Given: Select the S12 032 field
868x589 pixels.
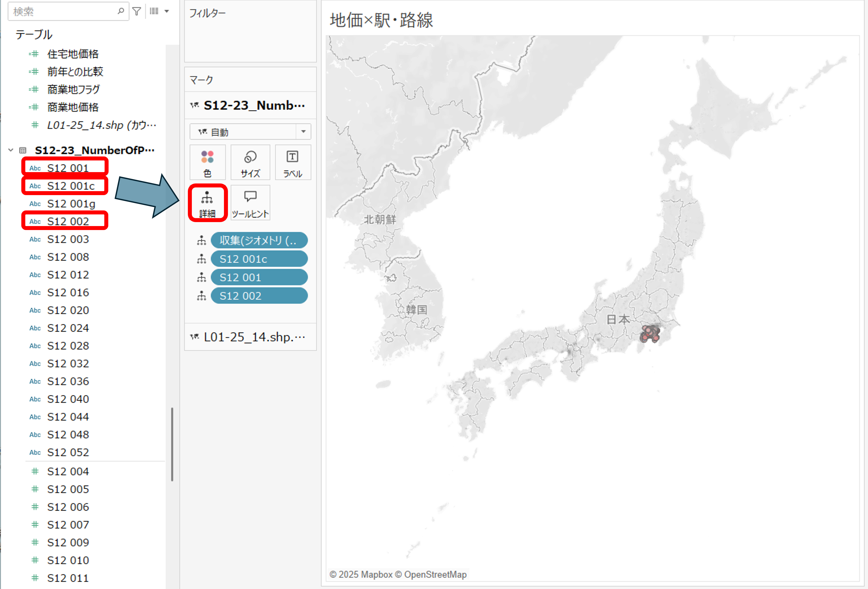Looking at the screenshot, I should (68, 364).
